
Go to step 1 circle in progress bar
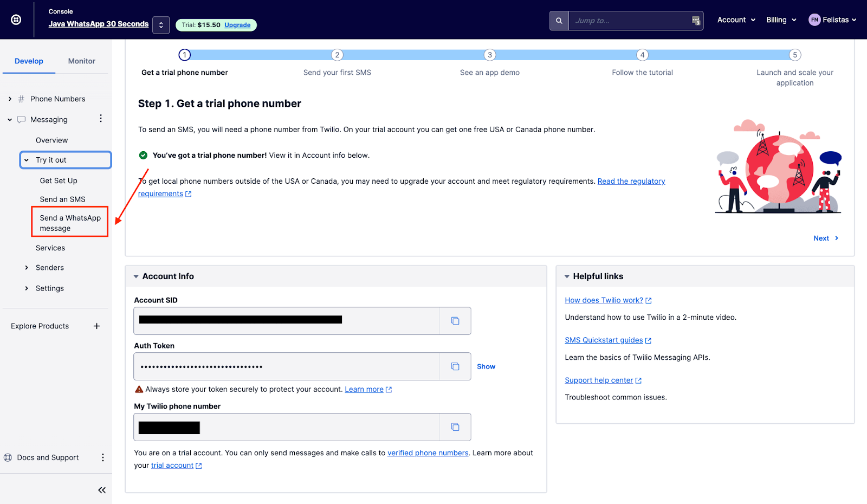click(185, 55)
